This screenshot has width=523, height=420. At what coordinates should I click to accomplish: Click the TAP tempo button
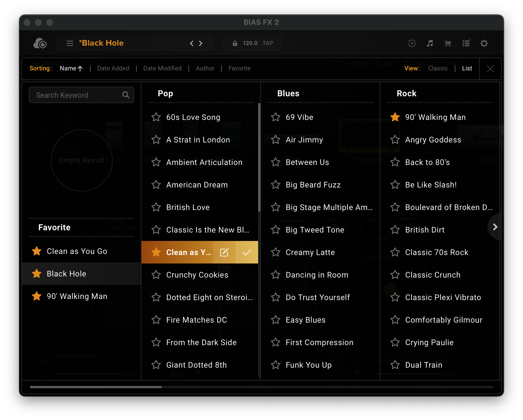pos(268,43)
